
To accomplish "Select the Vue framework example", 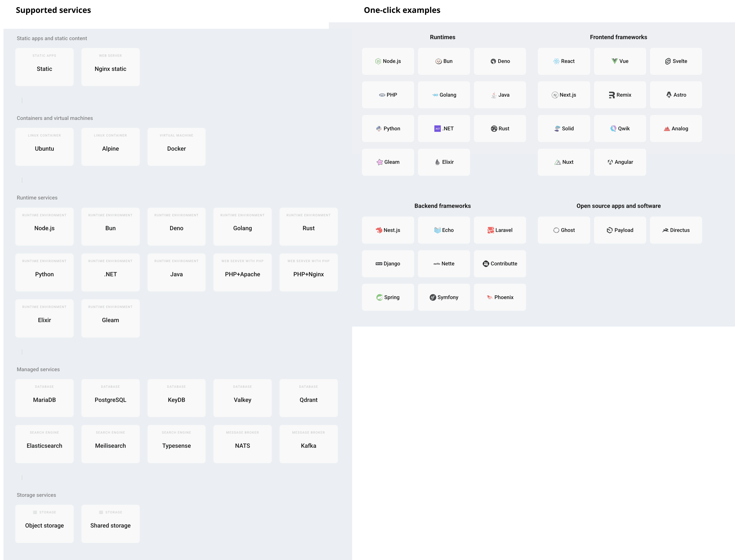I will pos(620,61).
